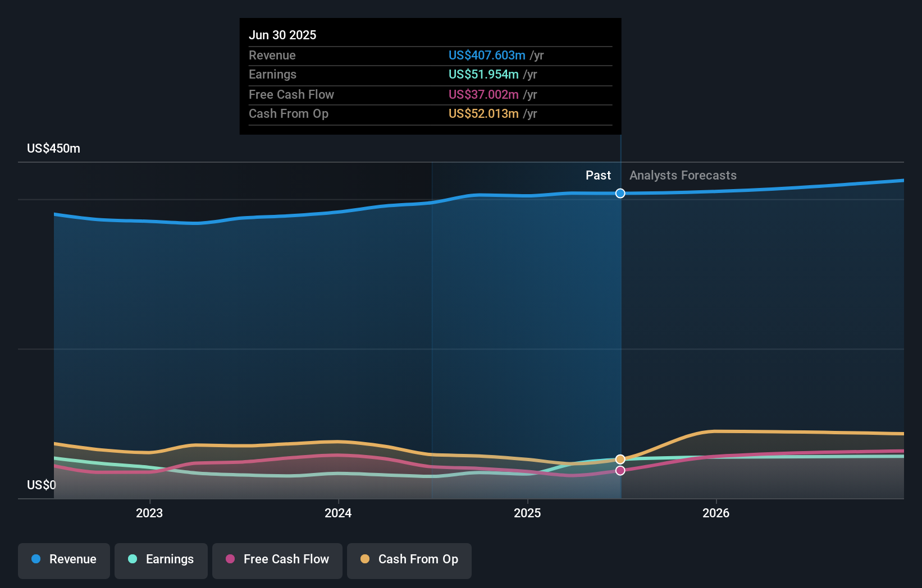Click the 2023 x-axis label
The width and height of the screenshot is (922, 588).
[x=149, y=513]
